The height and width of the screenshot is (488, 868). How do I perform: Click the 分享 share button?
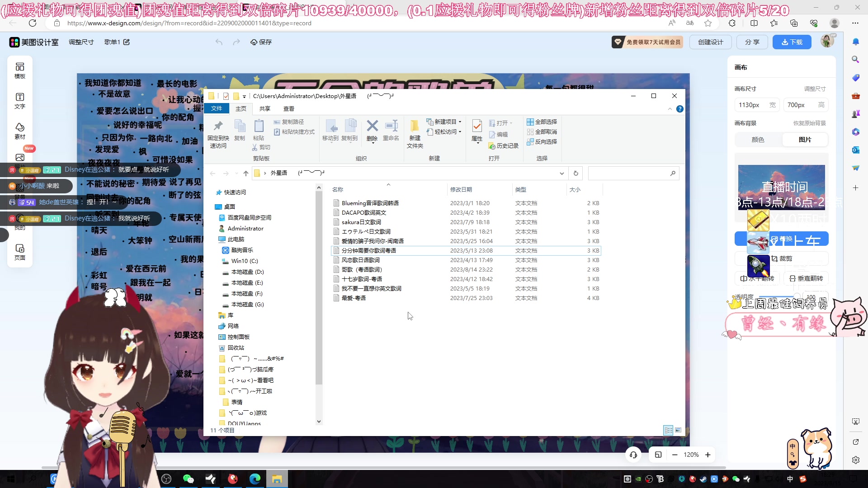[752, 42]
